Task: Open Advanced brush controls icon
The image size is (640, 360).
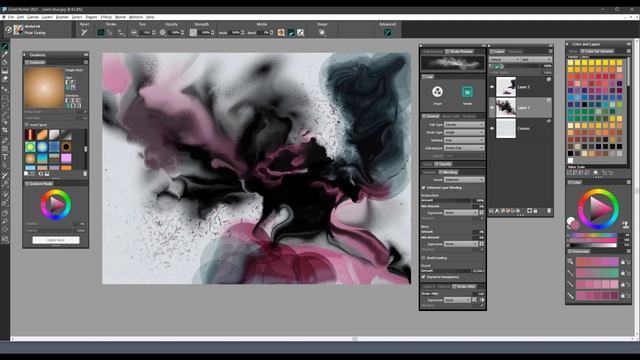Action: (x=387, y=32)
